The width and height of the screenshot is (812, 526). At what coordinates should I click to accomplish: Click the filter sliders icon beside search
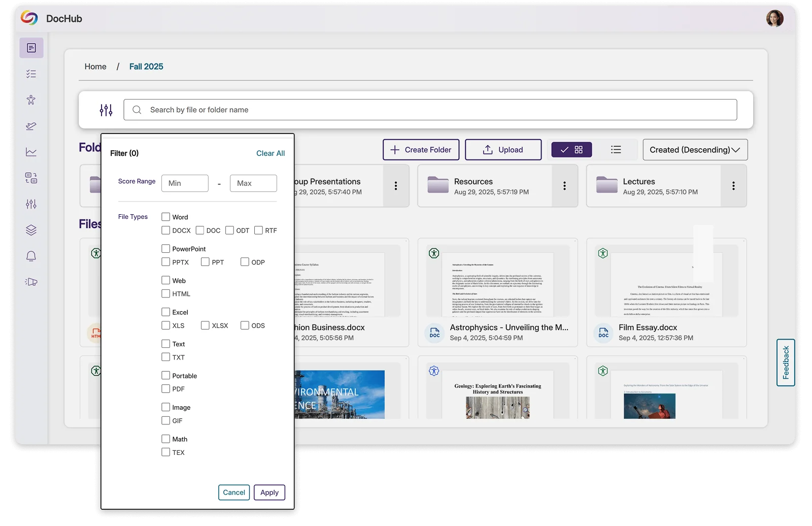106,110
